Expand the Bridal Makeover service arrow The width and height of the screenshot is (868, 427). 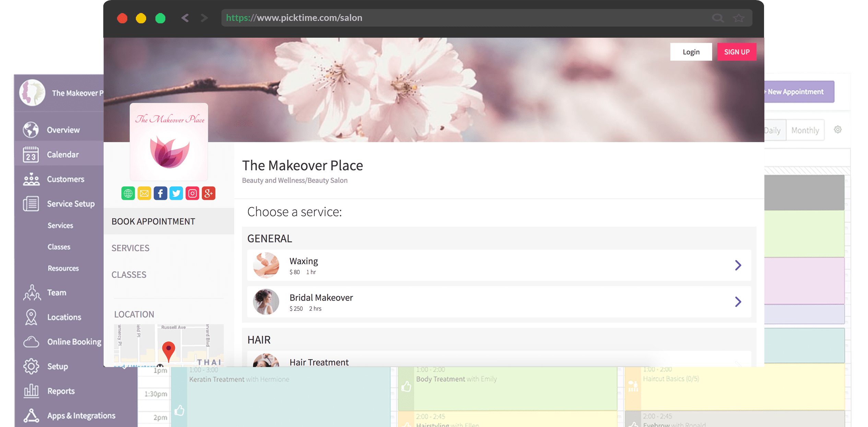click(738, 302)
